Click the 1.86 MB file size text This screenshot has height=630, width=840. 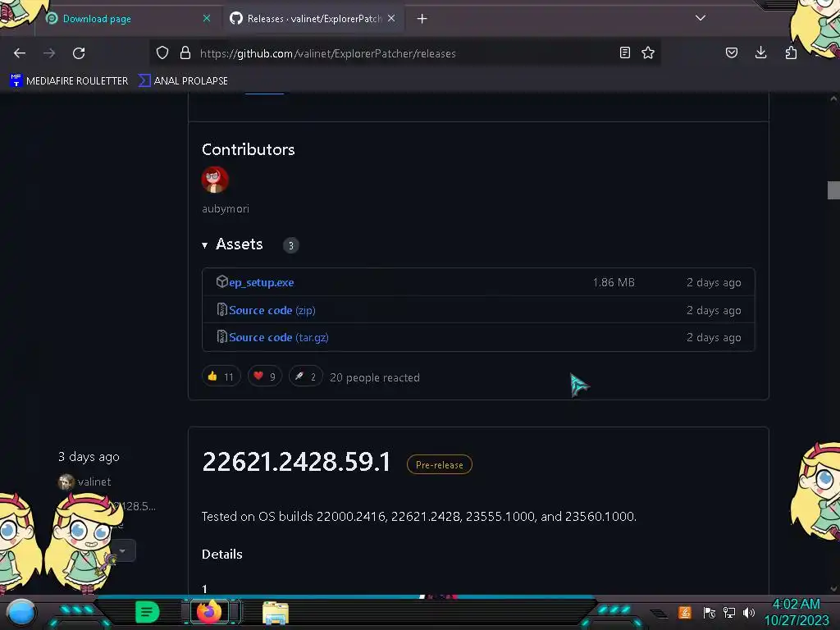click(x=614, y=282)
